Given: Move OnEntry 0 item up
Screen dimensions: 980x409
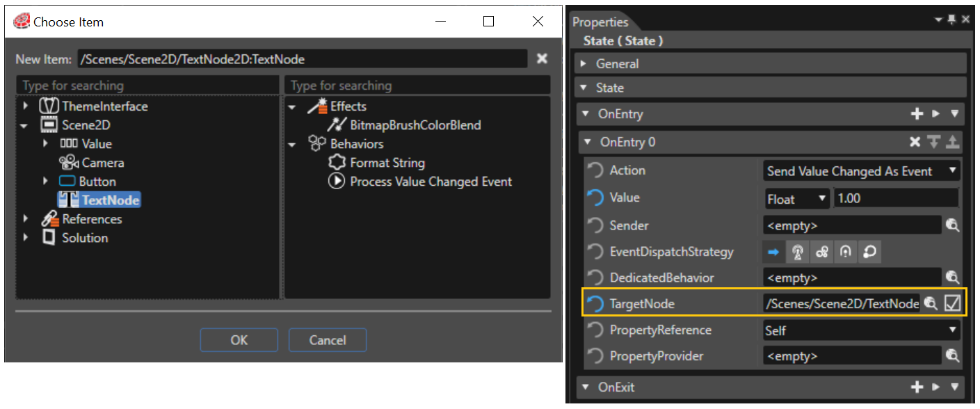Looking at the screenshot, I should point(952,142).
